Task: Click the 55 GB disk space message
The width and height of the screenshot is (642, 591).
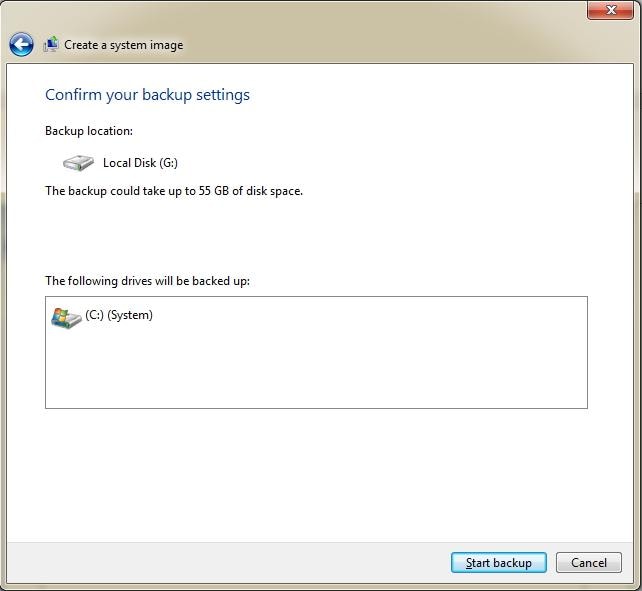Action: tap(174, 191)
